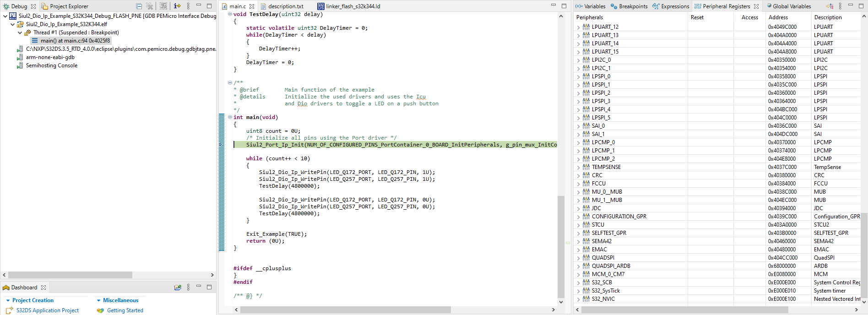
Task: Expand LPUART_12 peripheral
Action: coord(578,27)
